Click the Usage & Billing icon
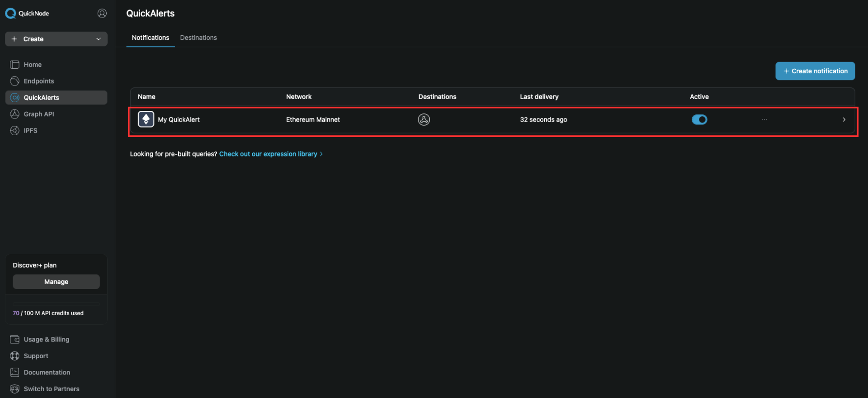868x398 pixels. point(14,339)
